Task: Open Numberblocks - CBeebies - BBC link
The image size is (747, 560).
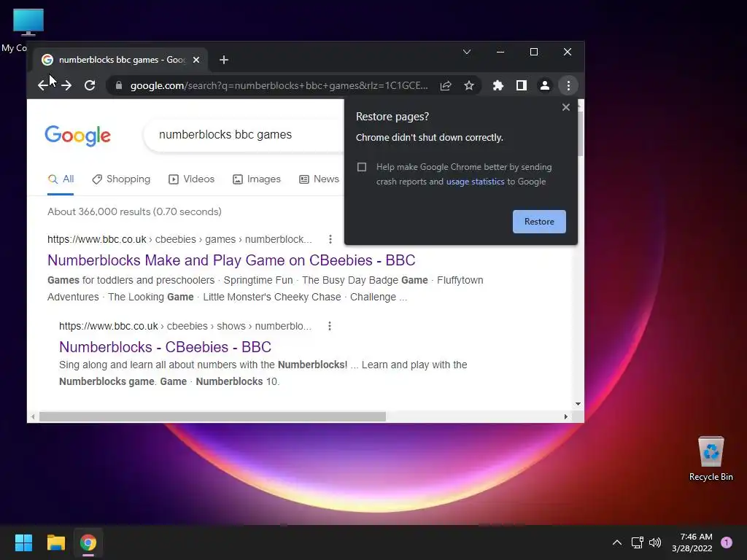Action: point(165,346)
